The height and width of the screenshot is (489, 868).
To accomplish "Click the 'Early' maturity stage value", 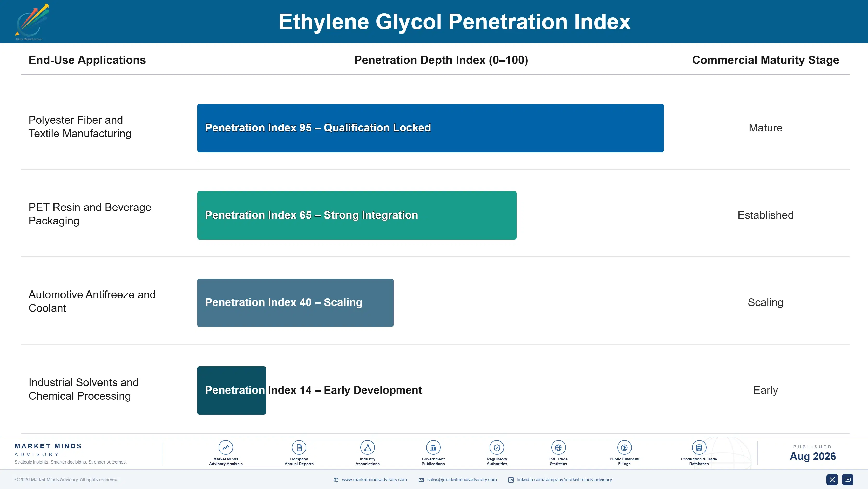I will [x=765, y=390].
